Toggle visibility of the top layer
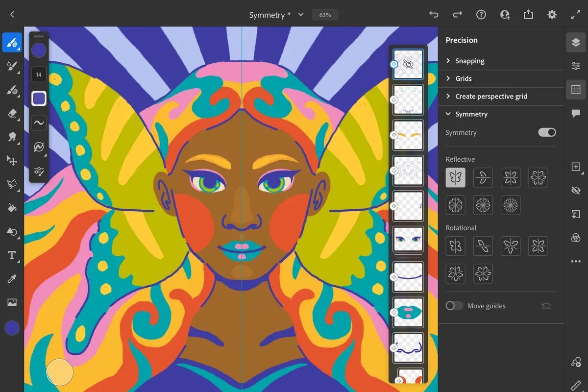Screen dimensions: 588x392 [x=408, y=64]
